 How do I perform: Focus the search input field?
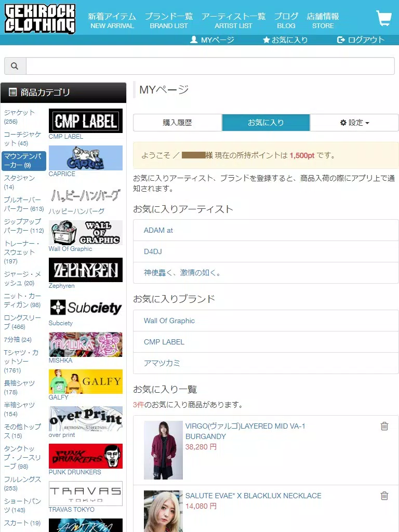(x=210, y=66)
